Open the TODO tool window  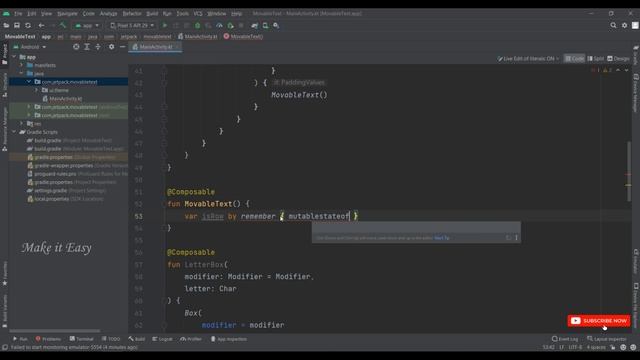pos(111,339)
